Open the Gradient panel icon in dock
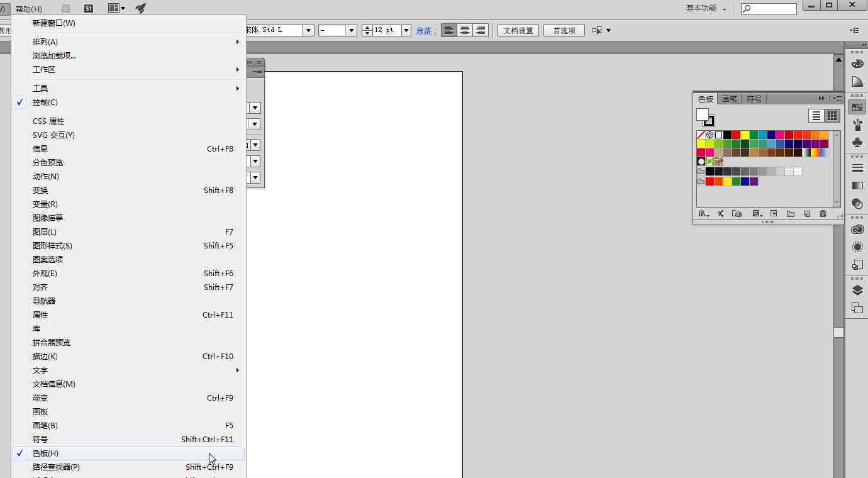This screenshot has height=478, width=868. tap(857, 186)
